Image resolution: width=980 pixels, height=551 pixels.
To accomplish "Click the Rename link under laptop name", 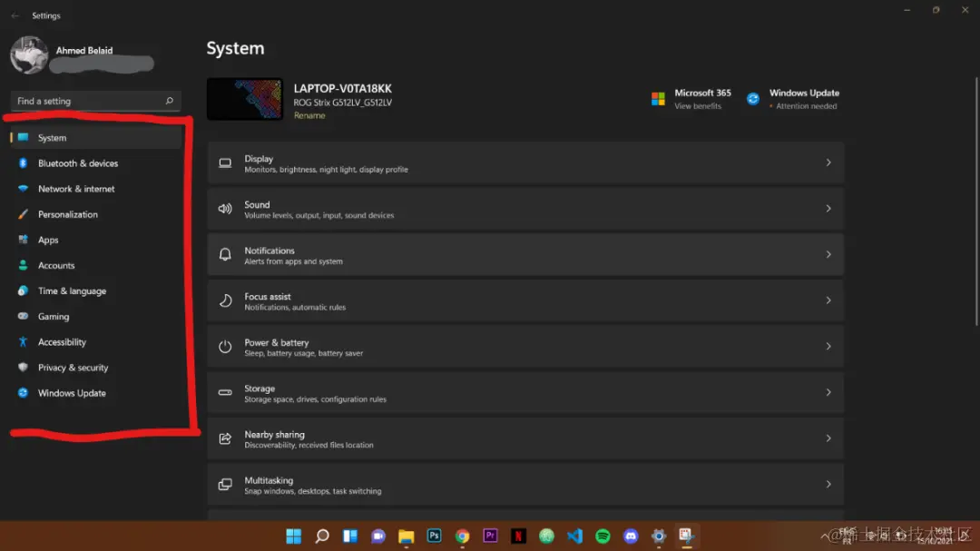I will 309,115.
